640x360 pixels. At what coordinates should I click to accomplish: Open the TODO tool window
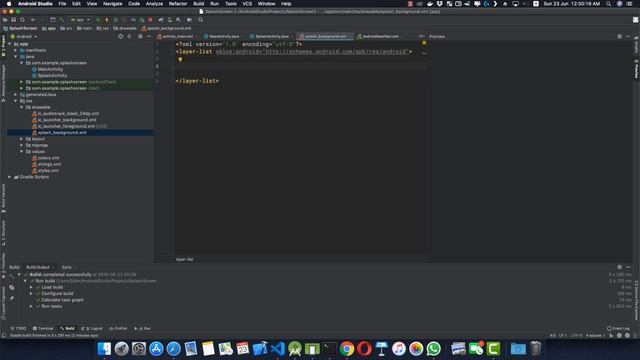[18, 329]
